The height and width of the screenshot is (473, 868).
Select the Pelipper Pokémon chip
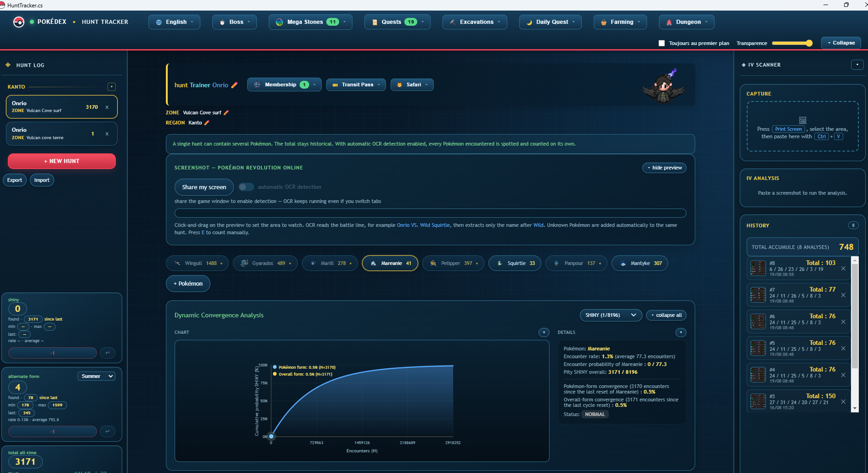click(453, 264)
